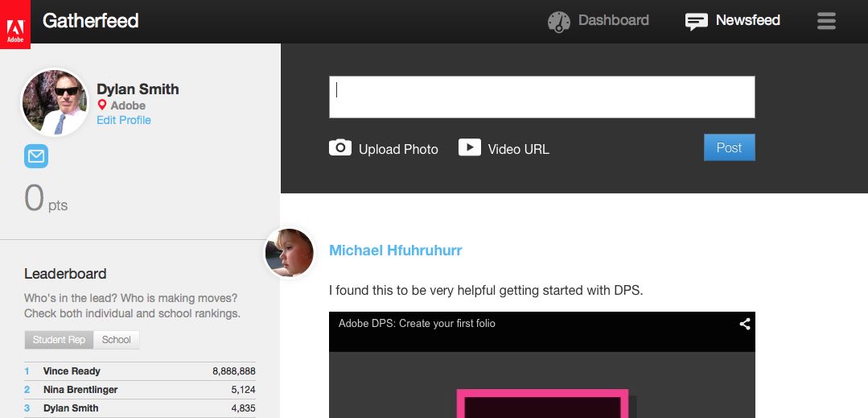Click the video play icon beside Video URL
The image size is (868, 418).
[470, 147]
